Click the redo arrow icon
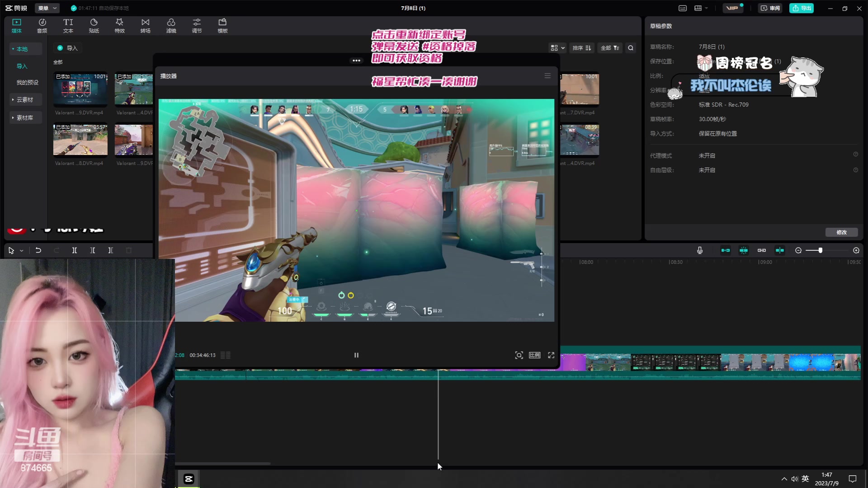Screen dimensions: 868x488 coord(57,250)
